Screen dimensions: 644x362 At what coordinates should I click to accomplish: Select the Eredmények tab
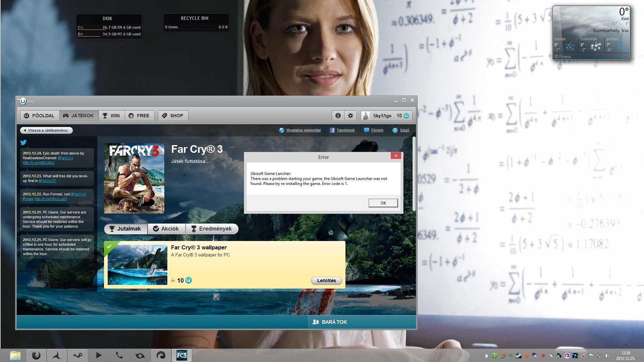pos(212,229)
